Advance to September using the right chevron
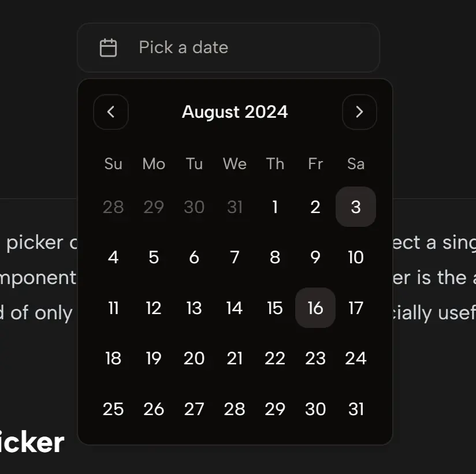Image resolution: width=476 pixels, height=474 pixels. point(359,112)
